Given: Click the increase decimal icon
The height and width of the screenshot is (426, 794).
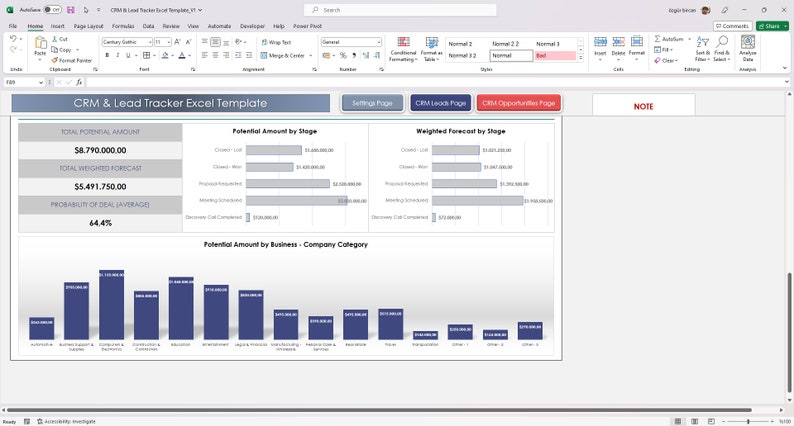Looking at the screenshot, I should pos(366,55).
